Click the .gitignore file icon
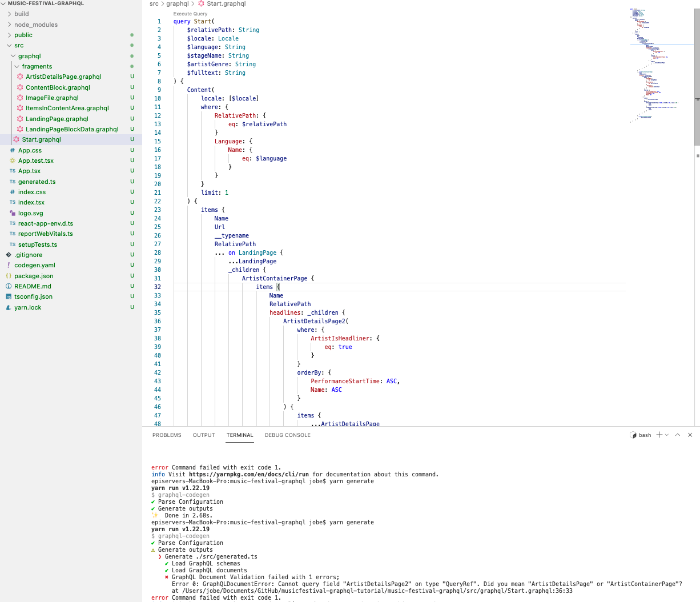The height and width of the screenshot is (602, 700). point(9,255)
